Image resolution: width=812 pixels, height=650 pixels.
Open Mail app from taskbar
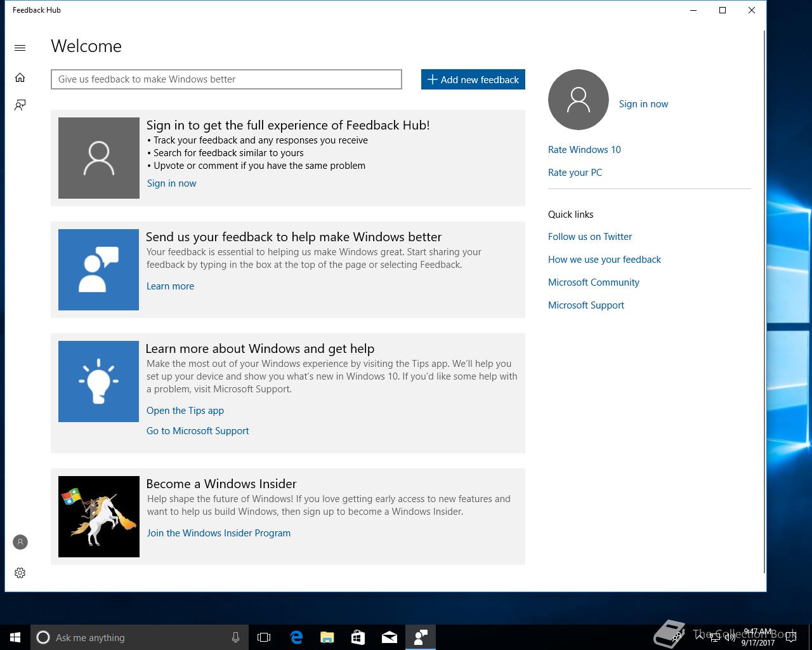[389, 637]
